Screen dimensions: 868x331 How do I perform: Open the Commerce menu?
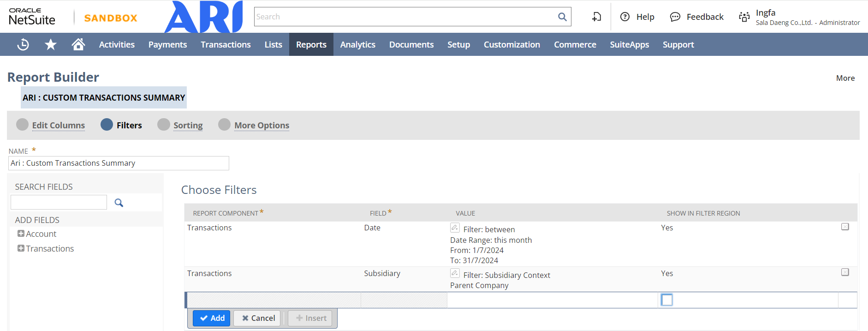pyautogui.click(x=575, y=45)
